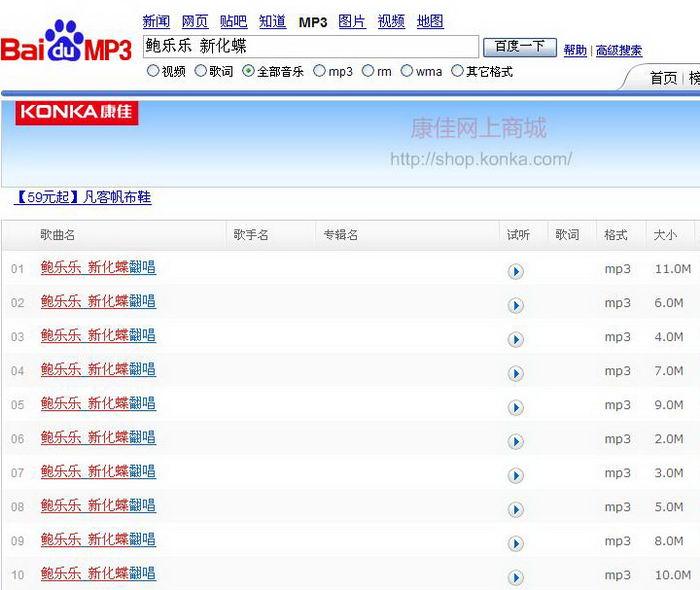Play the preview for song 03
700x590 pixels.
click(516, 339)
